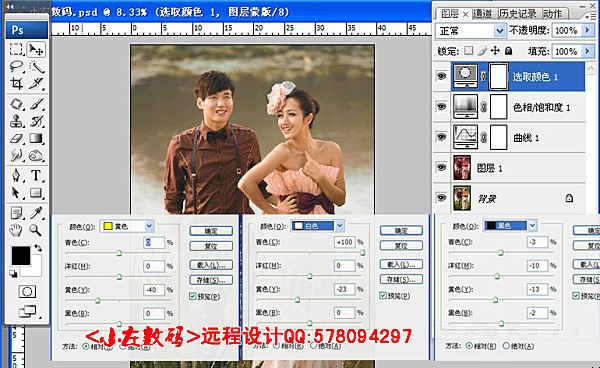Viewport: 600px width, 368px height.
Task: Click the black foreground color swatch
Action: 21,256
